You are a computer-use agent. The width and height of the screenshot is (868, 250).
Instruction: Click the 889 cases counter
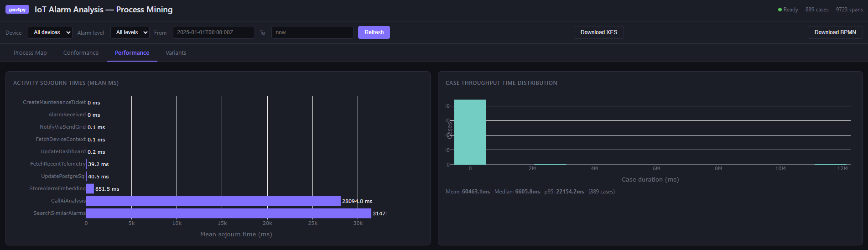pyautogui.click(x=817, y=10)
